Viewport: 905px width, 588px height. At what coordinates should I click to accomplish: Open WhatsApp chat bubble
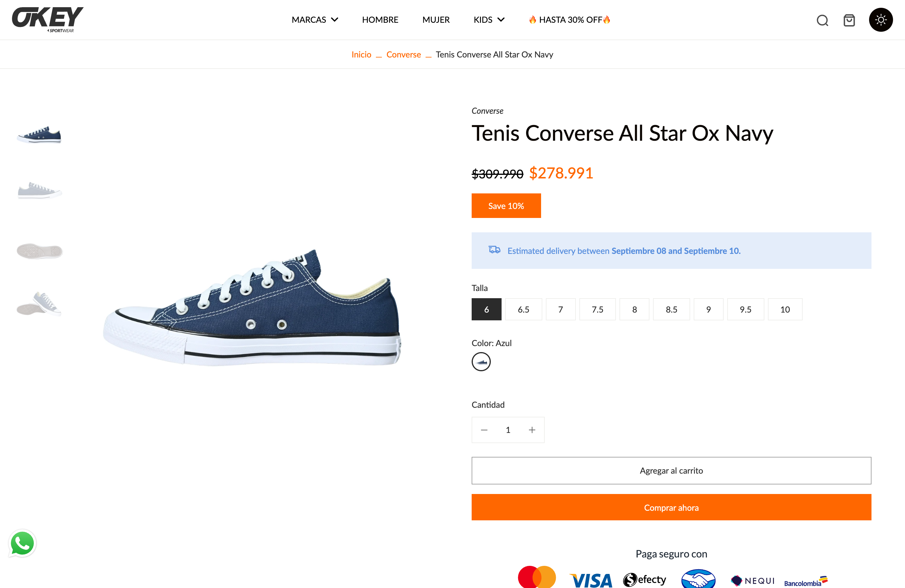22,543
